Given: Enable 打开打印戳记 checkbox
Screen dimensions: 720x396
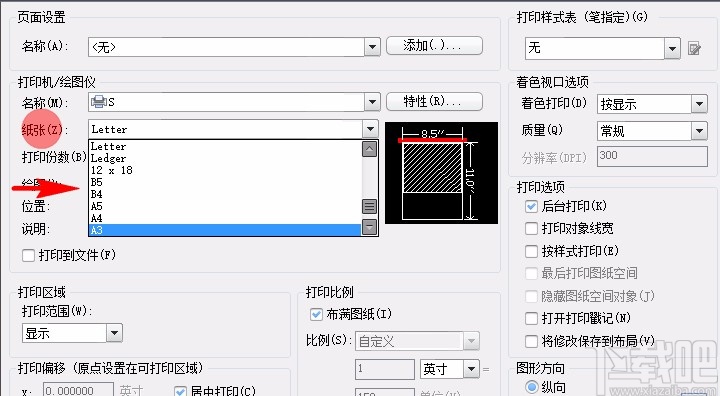Looking at the screenshot, I should pyautogui.click(x=531, y=318).
